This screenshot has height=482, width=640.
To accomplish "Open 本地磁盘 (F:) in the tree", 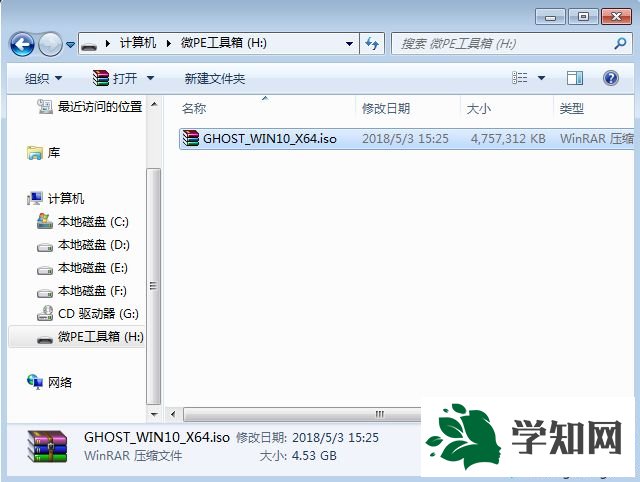I will (x=92, y=291).
